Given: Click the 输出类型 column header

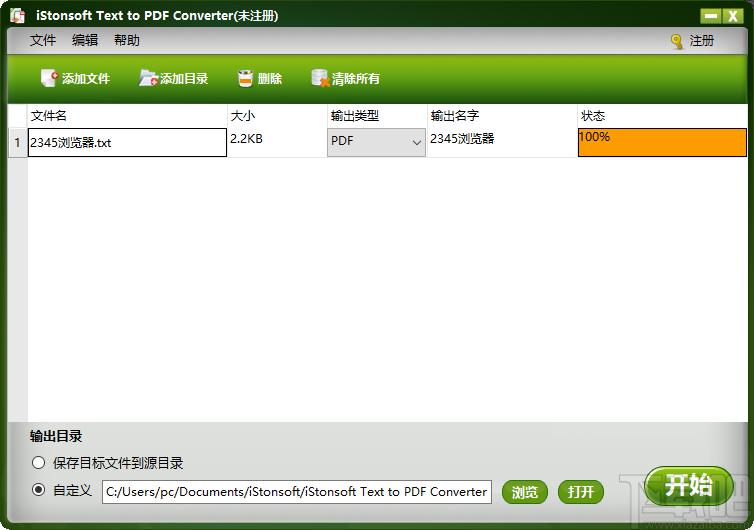Looking at the screenshot, I should (377, 116).
